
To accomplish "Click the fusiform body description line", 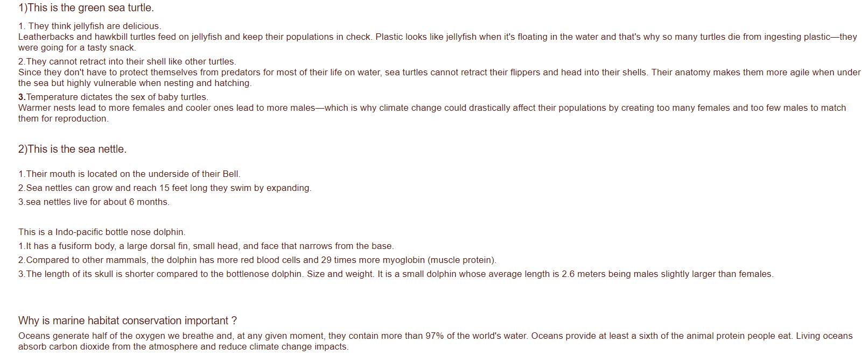I will coord(206,246).
